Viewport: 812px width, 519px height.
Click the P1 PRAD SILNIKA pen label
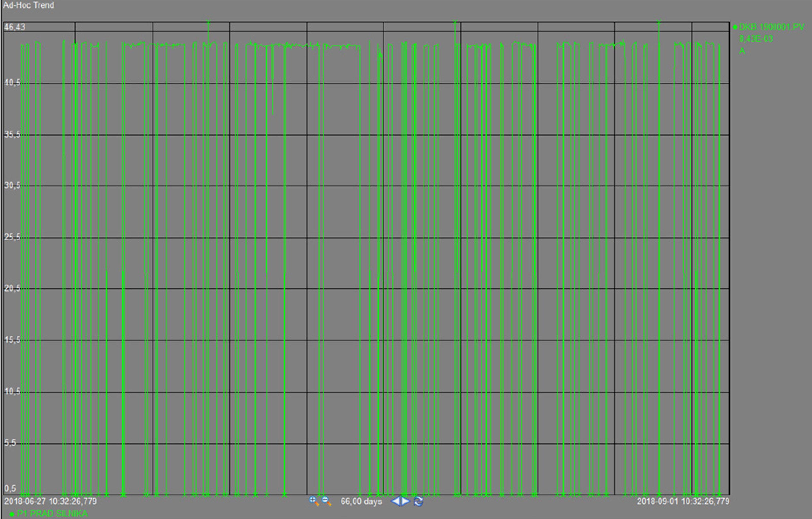pos(52,514)
